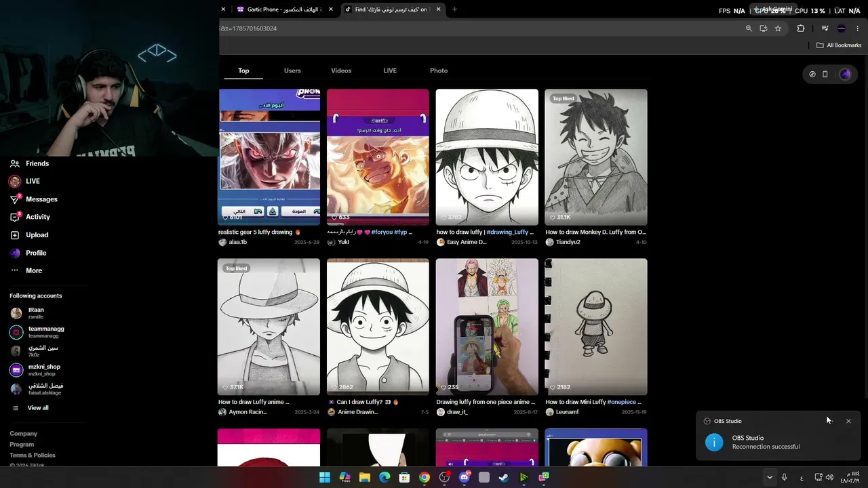Click the title 'How to draw Luffy anime'

[254, 402]
